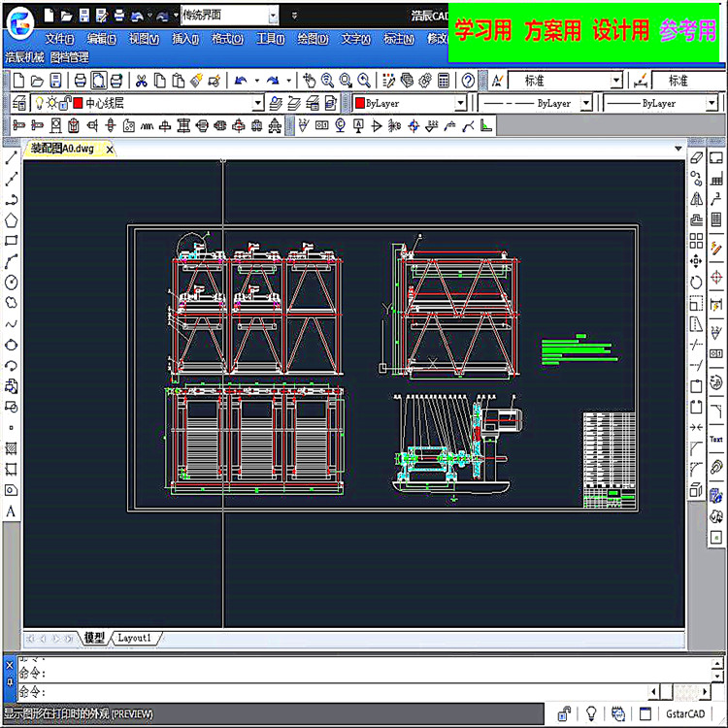Pick the Chamfer tool
This screenshot has height=728, width=728.
point(696,448)
